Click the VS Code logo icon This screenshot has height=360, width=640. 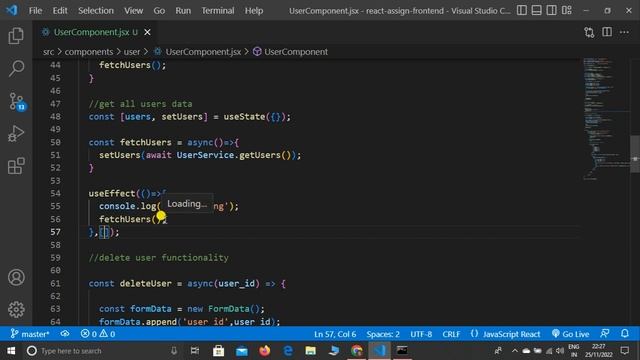tap(12, 10)
